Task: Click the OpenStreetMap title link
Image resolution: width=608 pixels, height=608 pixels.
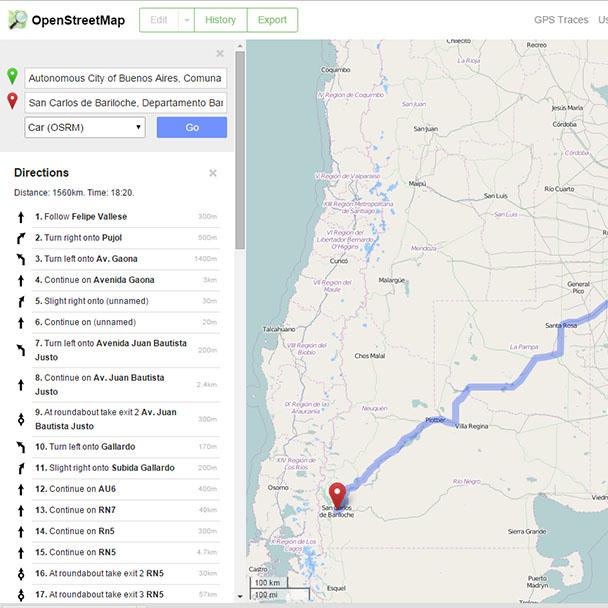Action: coord(78,20)
